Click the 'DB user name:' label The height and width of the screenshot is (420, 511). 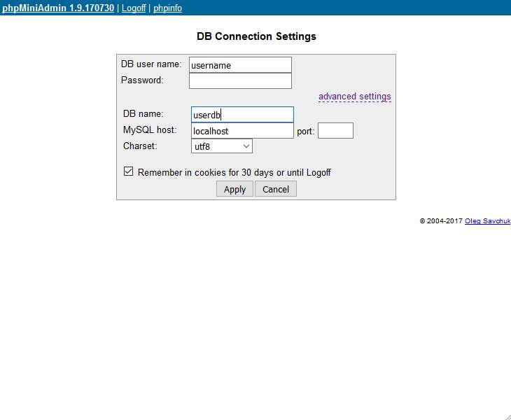[151, 64]
